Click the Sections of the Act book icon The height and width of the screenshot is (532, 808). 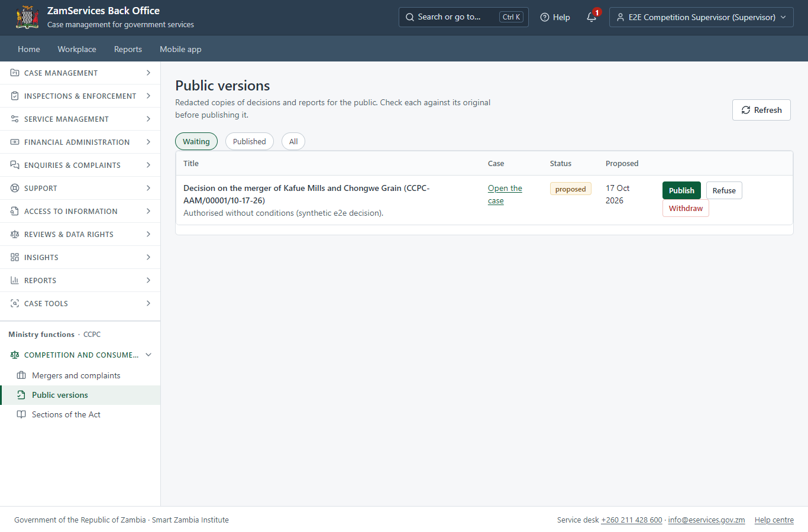tap(21, 414)
